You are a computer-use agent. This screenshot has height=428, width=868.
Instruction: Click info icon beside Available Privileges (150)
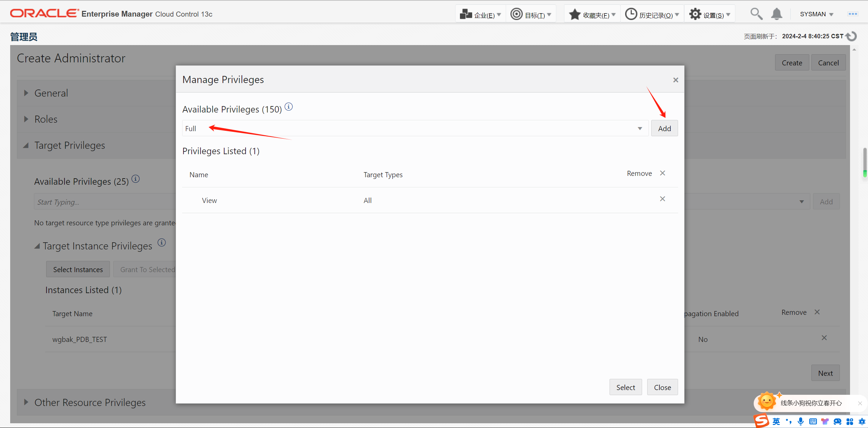coord(289,107)
